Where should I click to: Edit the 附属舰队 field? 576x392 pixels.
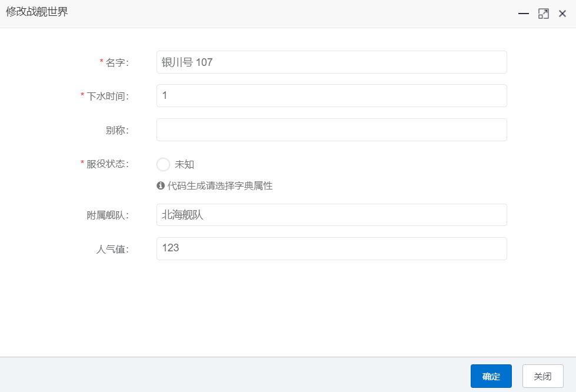click(332, 215)
